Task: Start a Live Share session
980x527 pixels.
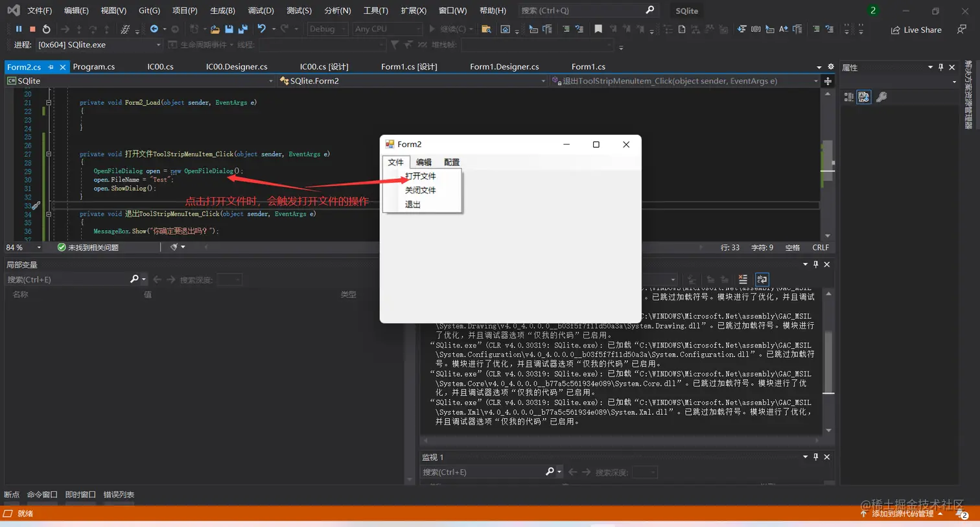Action: pyautogui.click(x=916, y=30)
